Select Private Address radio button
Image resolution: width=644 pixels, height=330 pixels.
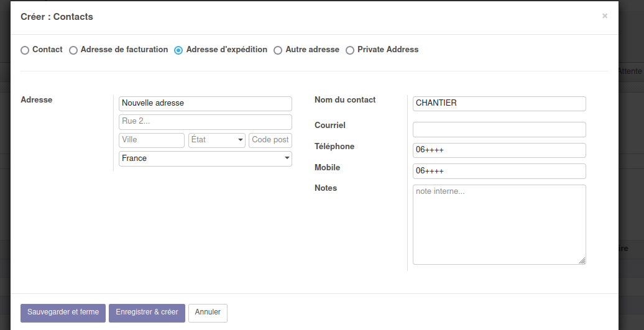pos(350,50)
